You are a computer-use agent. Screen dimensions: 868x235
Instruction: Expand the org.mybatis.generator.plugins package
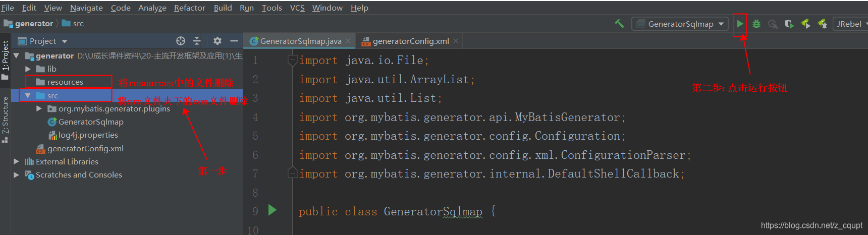pos(39,108)
